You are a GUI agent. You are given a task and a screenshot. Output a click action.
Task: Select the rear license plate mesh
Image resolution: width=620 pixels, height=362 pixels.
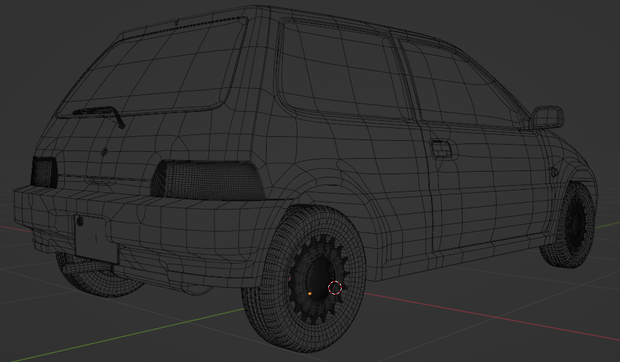(x=96, y=239)
